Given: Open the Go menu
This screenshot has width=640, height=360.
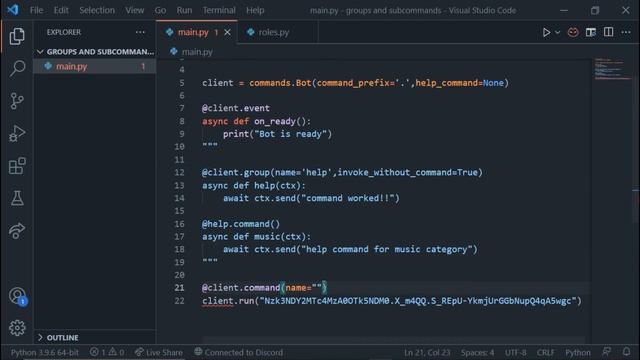Looking at the screenshot, I should 160,10.
